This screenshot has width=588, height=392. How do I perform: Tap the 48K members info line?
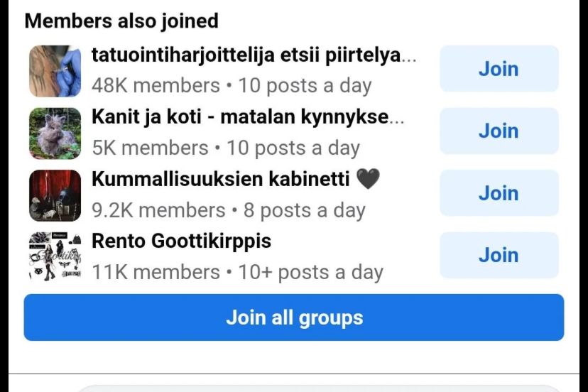click(232, 86)
